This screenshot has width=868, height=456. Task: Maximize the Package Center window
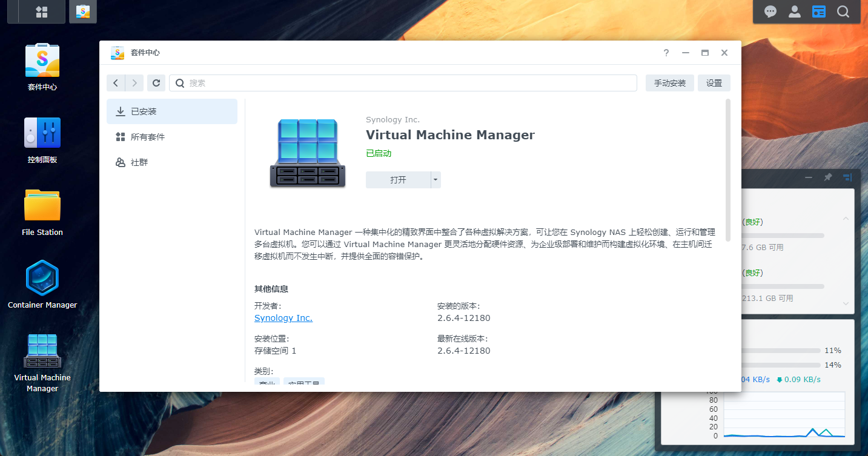(x=705, y=53)
